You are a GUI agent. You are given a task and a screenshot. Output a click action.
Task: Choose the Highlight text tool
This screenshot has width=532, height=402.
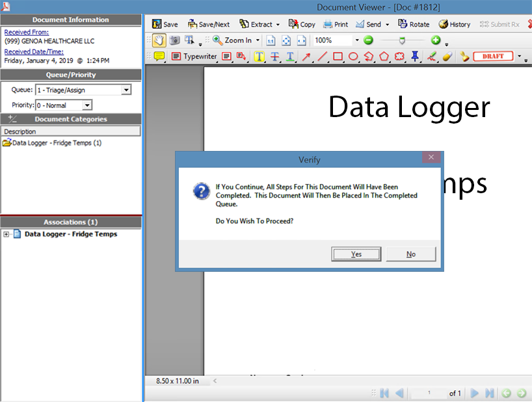click(259, 57)
